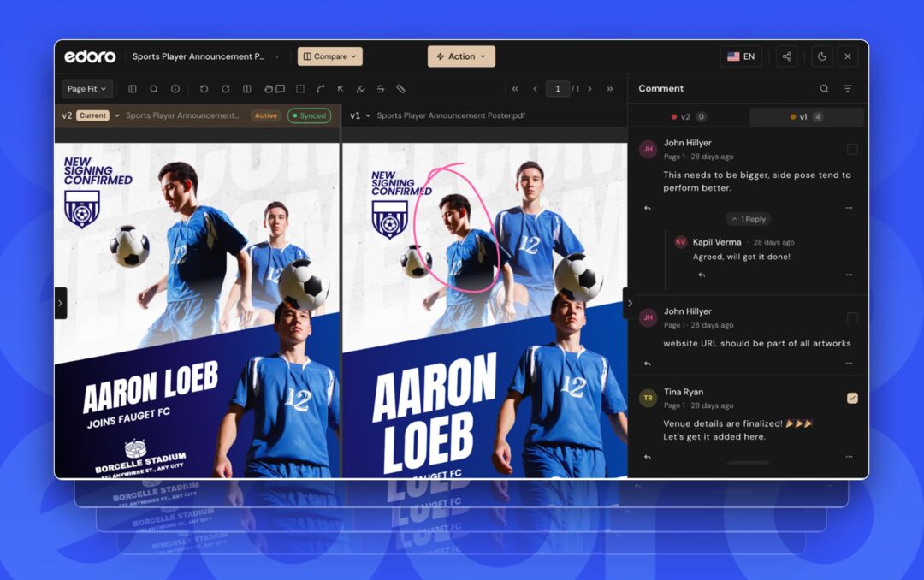
Task: Search comments with the magnifier icon
Action: pos(825,88)
